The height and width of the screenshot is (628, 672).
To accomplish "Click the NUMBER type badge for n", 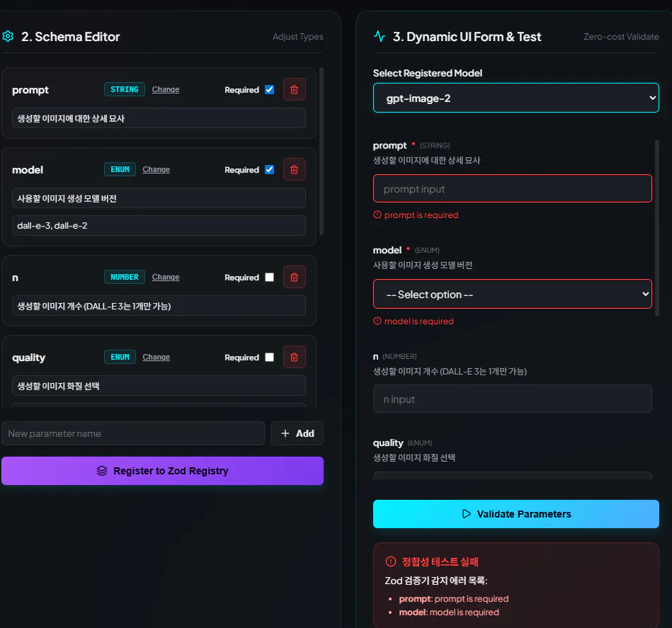I will click(125, 277).
